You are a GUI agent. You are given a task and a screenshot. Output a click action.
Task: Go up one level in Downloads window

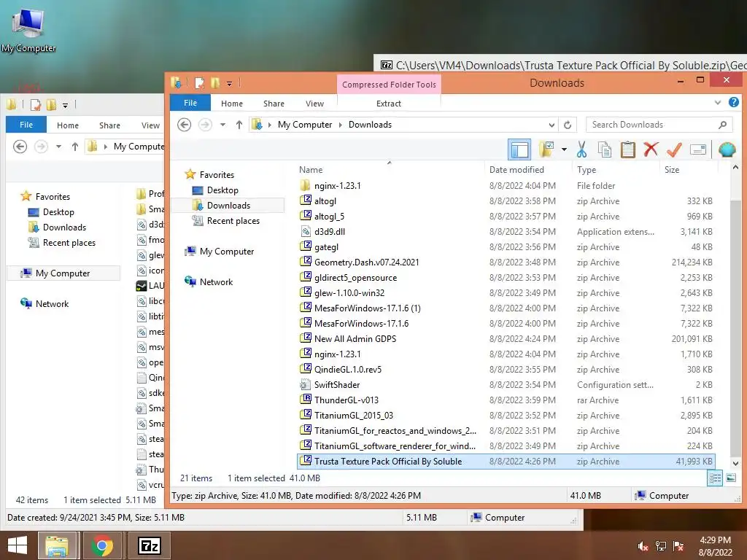[239, 125]
